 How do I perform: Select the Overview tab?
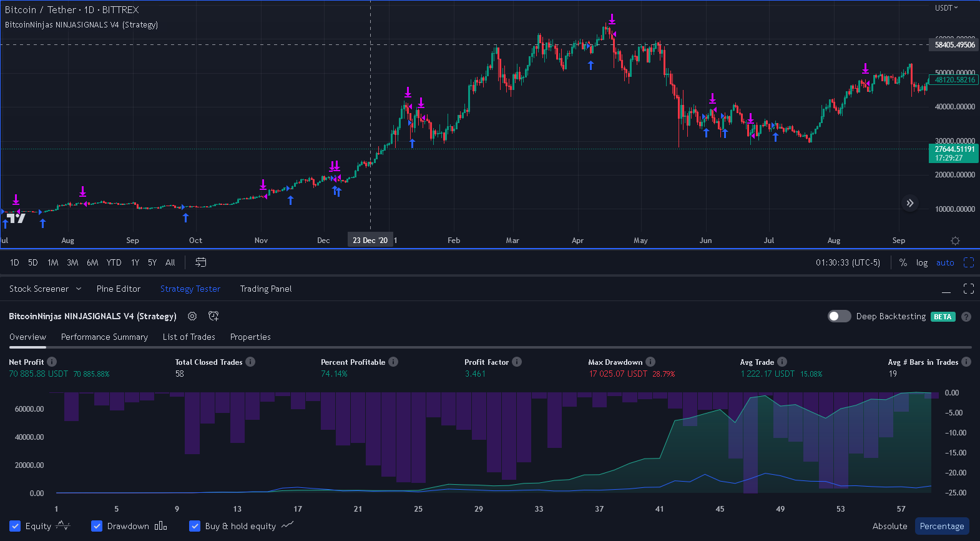[27, 337]
